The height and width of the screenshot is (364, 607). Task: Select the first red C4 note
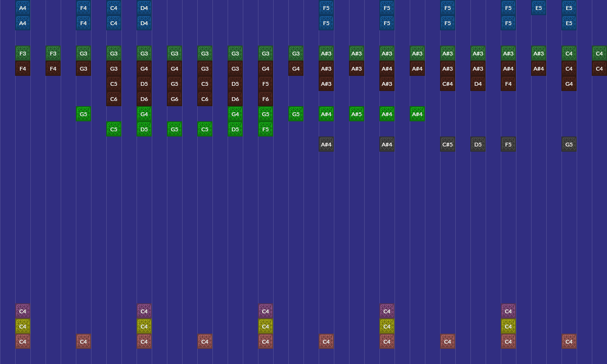23,341
